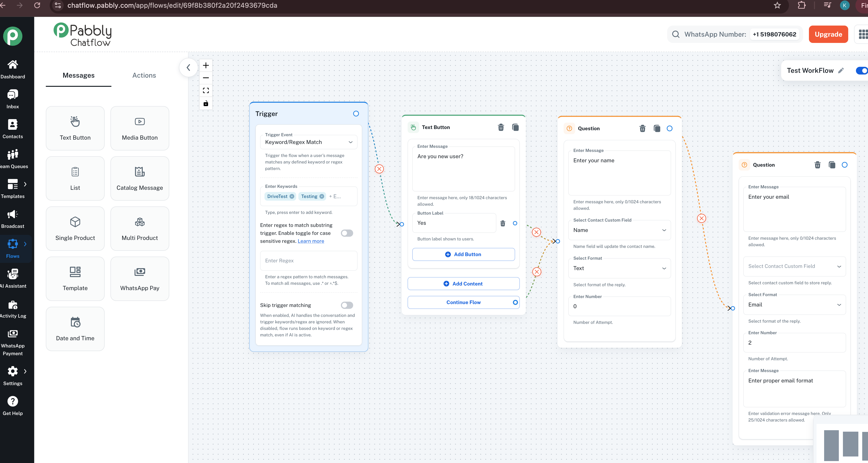Click the 'Enter proper email format' message box

[794, 389]
